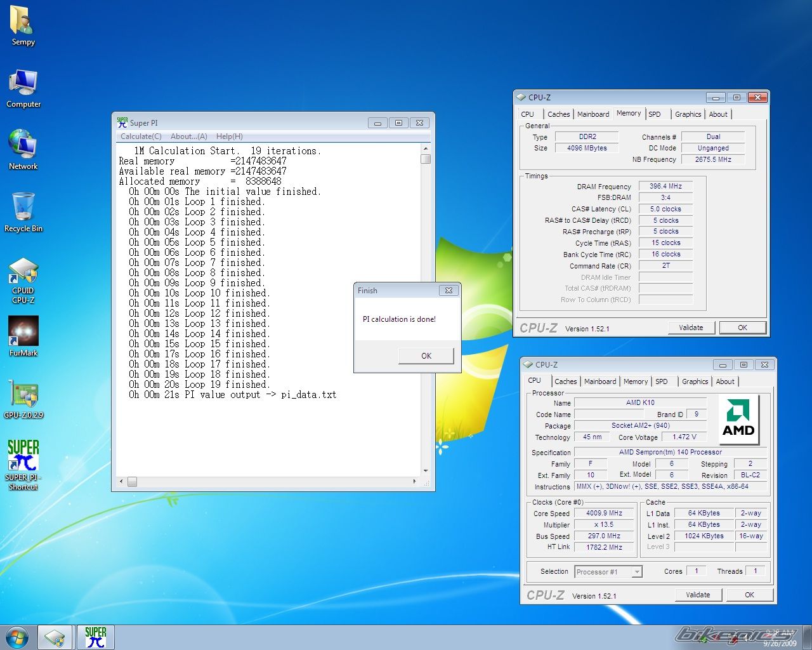Open the Network desktop icon
This screenshot has width=812, height=650.
point(23,149)
